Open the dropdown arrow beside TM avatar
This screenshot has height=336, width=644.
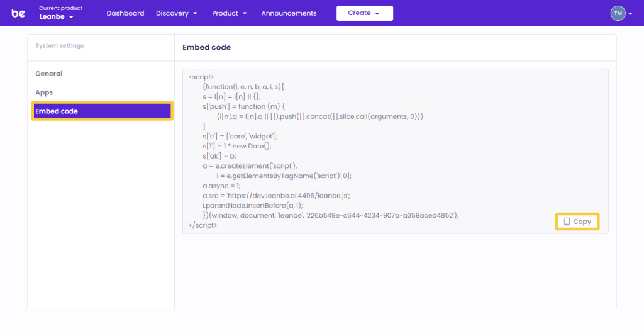pyautogui.click(x=630, y=14)
